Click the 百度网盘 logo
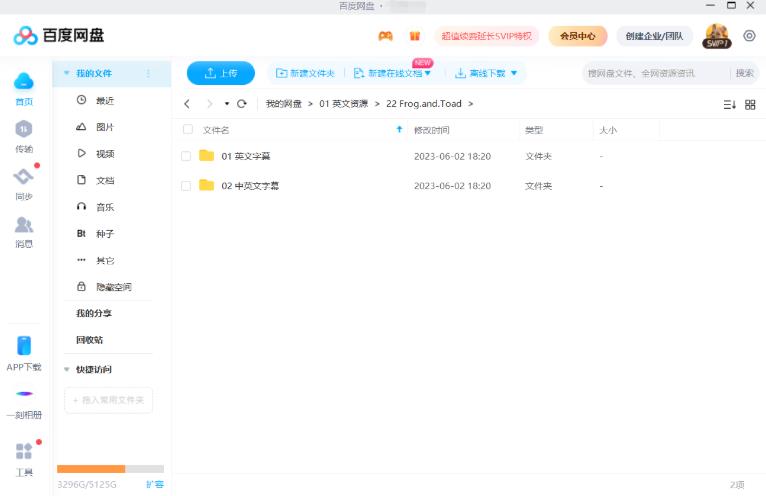 coord(59,36)
